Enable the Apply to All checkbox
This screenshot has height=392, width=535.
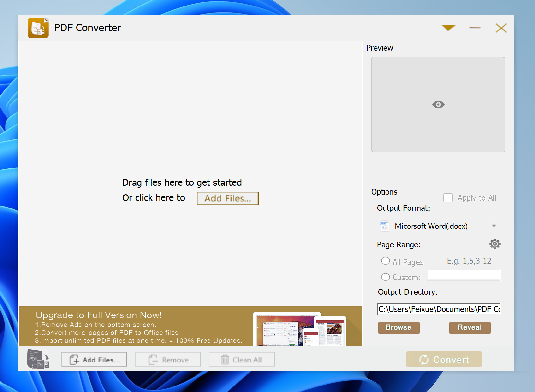tap(448, 198)
